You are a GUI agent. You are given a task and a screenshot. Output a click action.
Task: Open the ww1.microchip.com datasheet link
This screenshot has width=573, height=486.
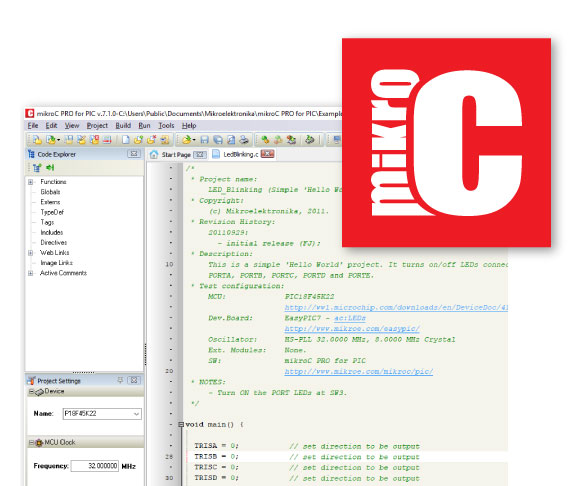click(x=396, y=307)
